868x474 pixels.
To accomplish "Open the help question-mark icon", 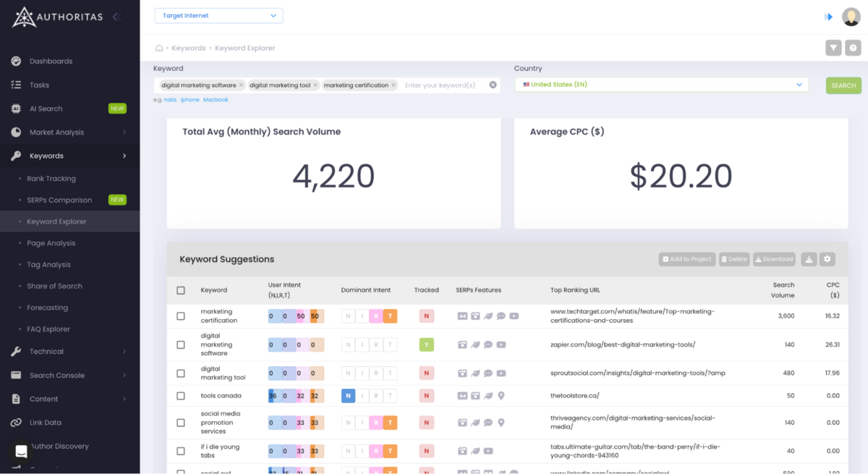I will 853,48.
